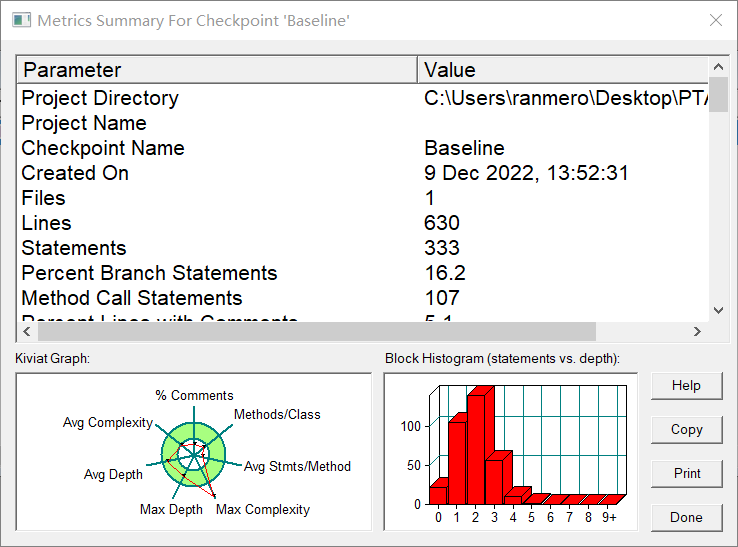The width and height of the screenshot is (738, 547).
Task: Click the Max Complexity label in Kiviat graph
Action: (x=263, y=509)
